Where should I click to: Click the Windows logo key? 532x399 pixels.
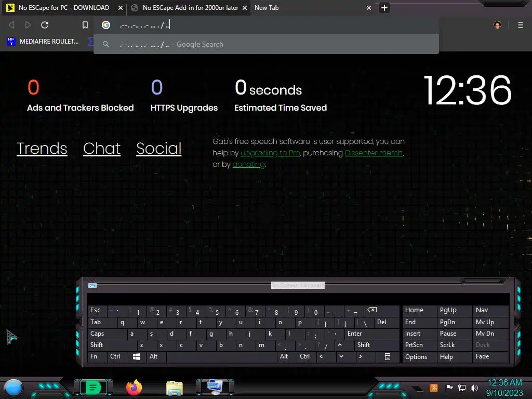click(137, 356)
